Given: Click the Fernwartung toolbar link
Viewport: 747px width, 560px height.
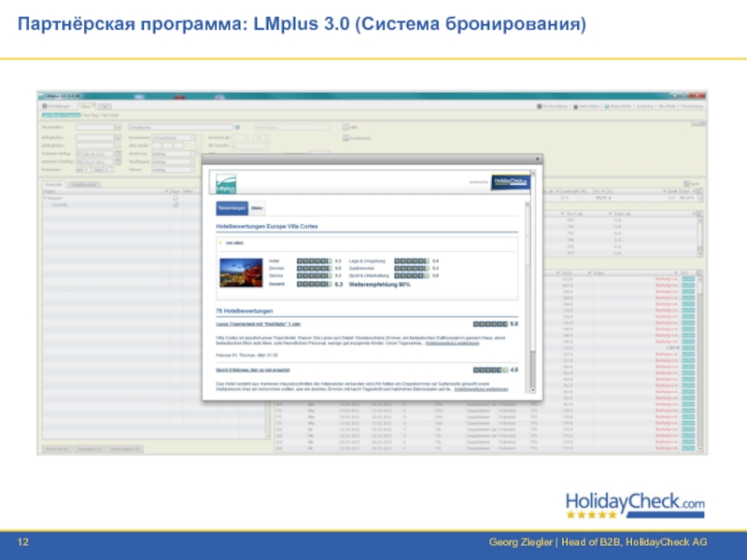Looking at the screenshot, I should [x=692, y=106].
